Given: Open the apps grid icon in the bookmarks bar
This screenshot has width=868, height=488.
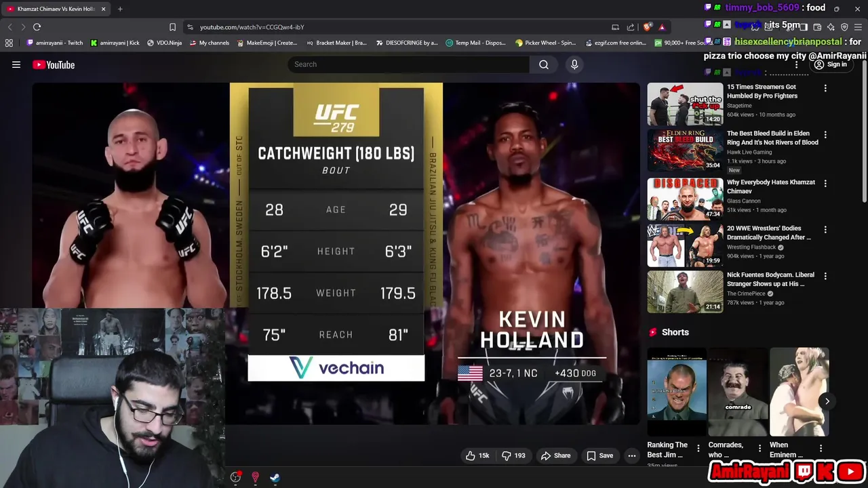Looking at the screenshot, I should point(9,43).
